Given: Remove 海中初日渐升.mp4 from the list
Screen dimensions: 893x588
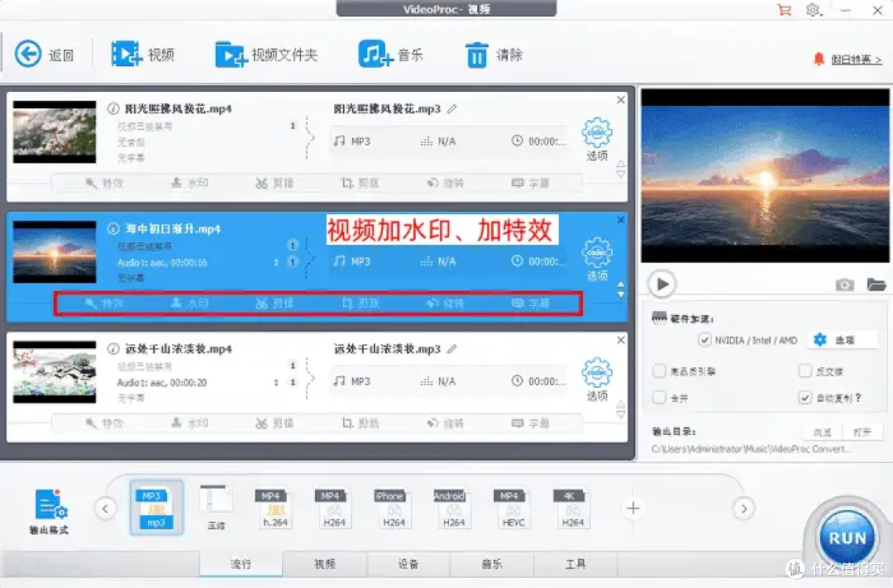Looking at the screenshot, I should 621,219.
